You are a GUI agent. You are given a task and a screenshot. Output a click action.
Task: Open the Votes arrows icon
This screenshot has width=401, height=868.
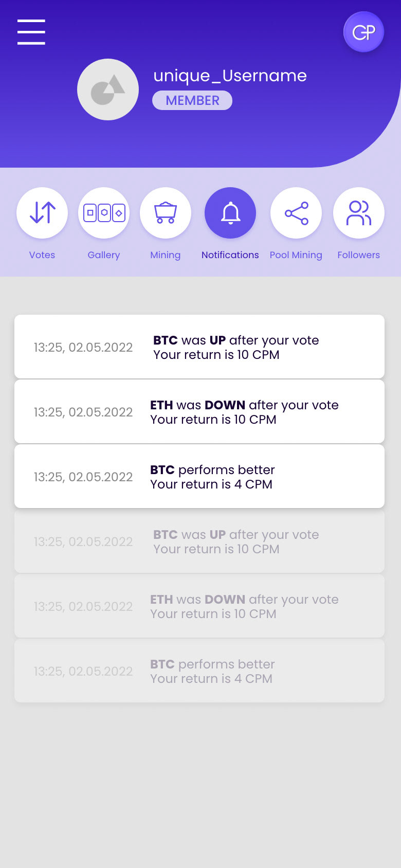(x=42, y=213)
